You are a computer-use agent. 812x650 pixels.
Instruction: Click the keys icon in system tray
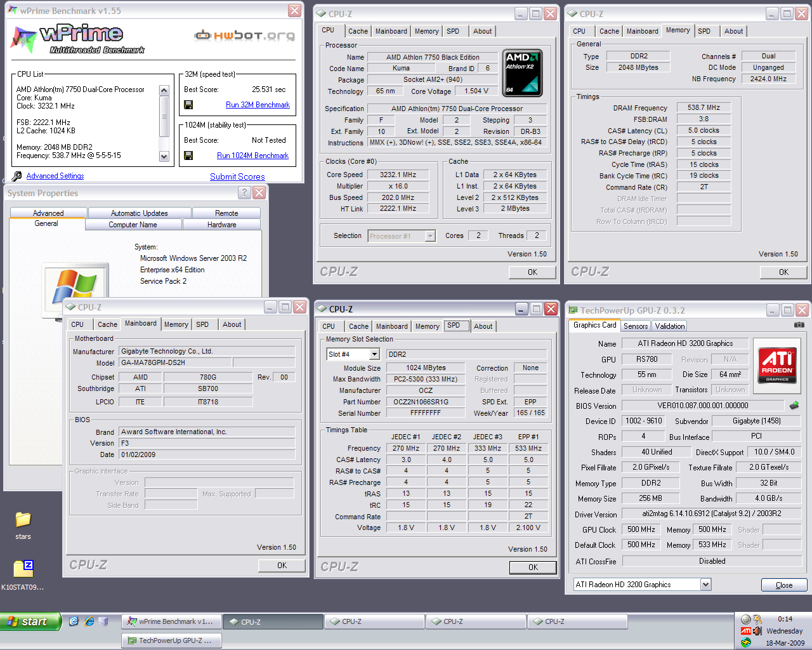click(x=757, y=620)
